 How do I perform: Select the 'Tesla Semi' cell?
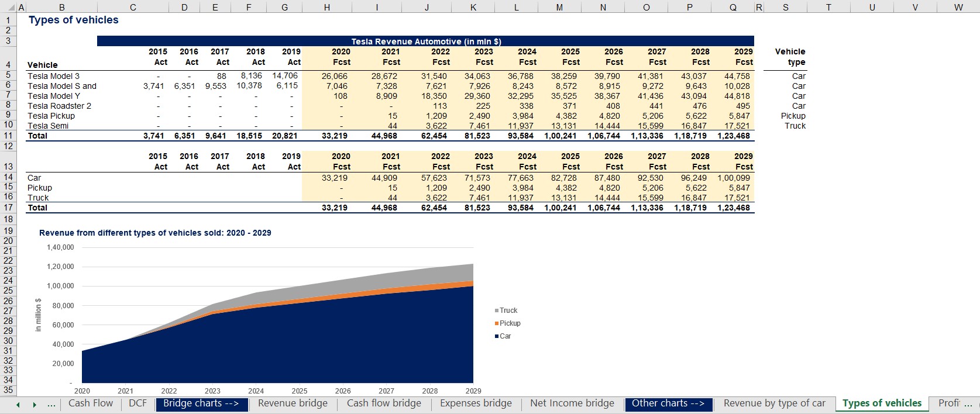(48, 126)
